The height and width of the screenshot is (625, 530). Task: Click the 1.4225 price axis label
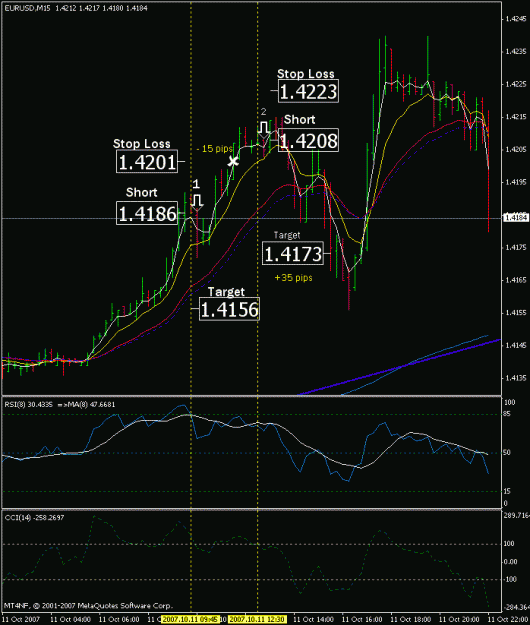coord(516,84)
